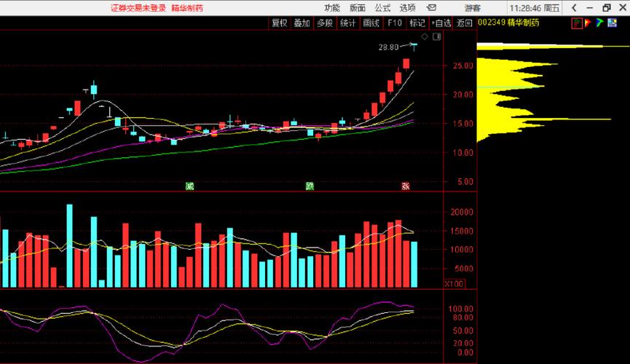Click the X100 volume unit label

pos(454,284)
